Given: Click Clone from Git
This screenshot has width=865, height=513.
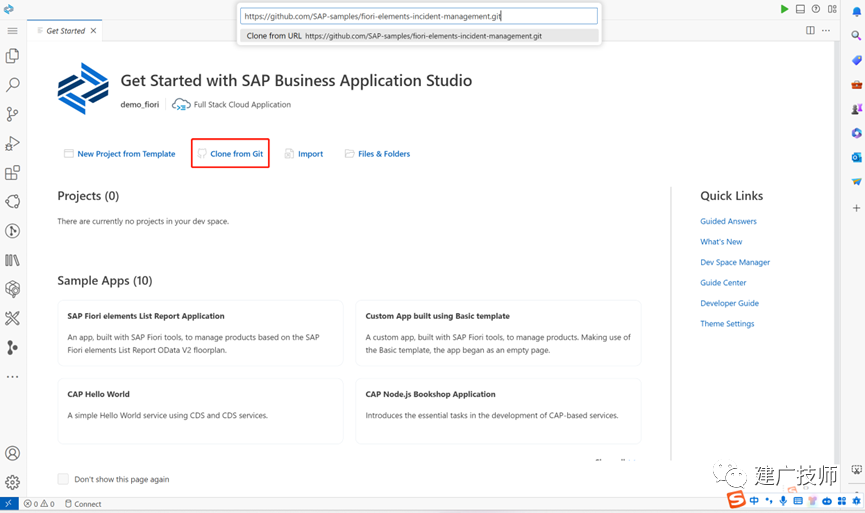Looking at the screenshot, I should click(230, 154).
